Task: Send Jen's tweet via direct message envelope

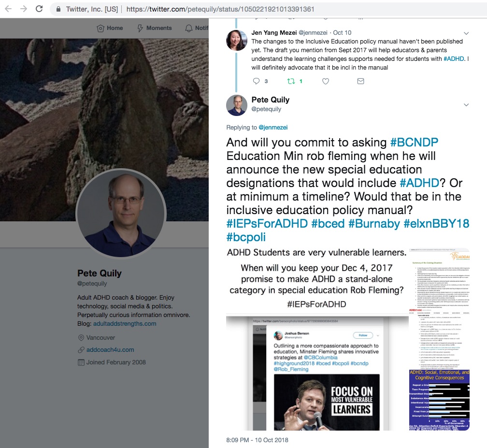Action: tap(360, 81)
